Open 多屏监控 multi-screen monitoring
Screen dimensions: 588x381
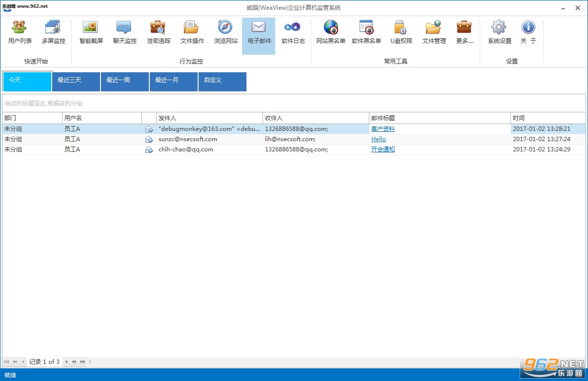coord(53,32)
